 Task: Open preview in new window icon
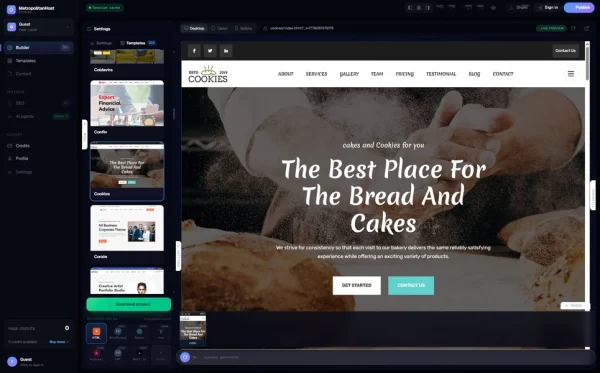pyautogui.click(x=586, y=28)
